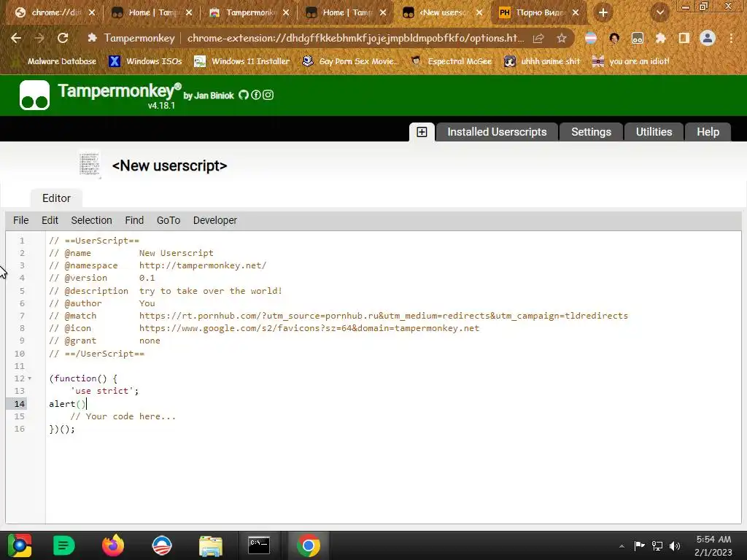The width and height of the screenshot is (747, 560).
Task: Open Windows 11 Installer bookmark
Action: [x=242, y=61]
